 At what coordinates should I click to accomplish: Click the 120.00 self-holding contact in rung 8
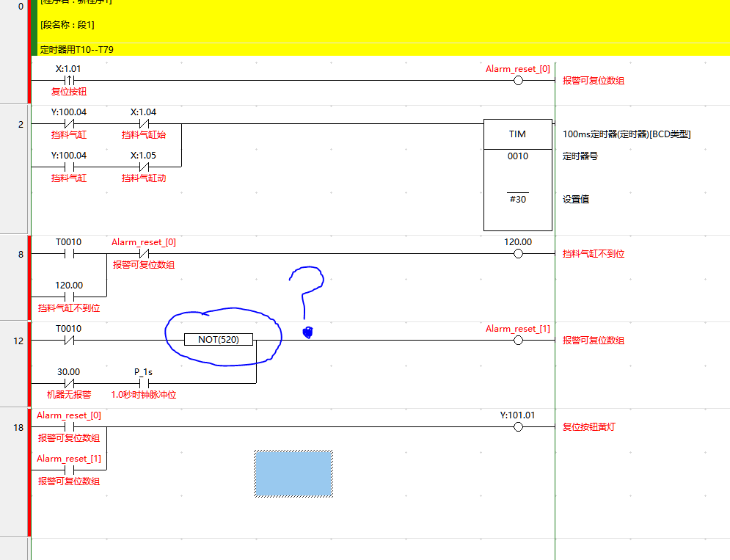pos(69,297)
